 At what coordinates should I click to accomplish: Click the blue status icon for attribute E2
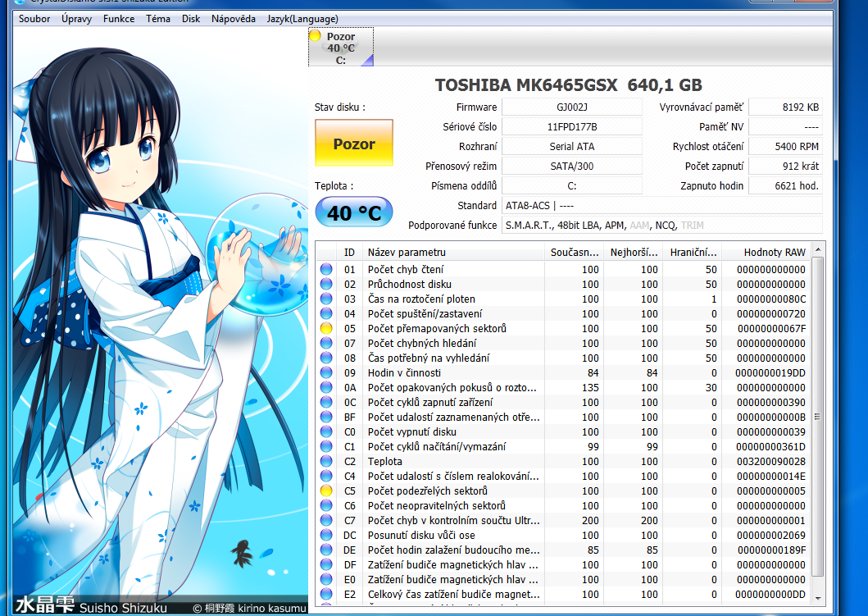coord(325,594)
